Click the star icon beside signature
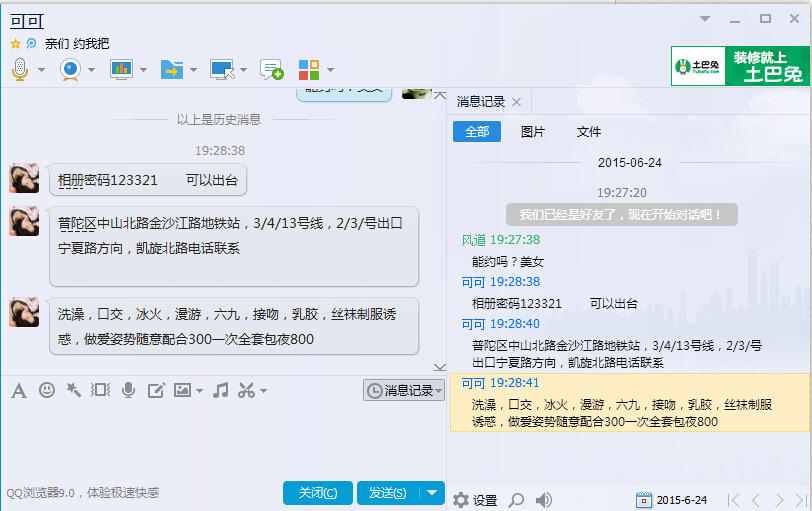Screen dimensions: 812x511 point(15,44)
